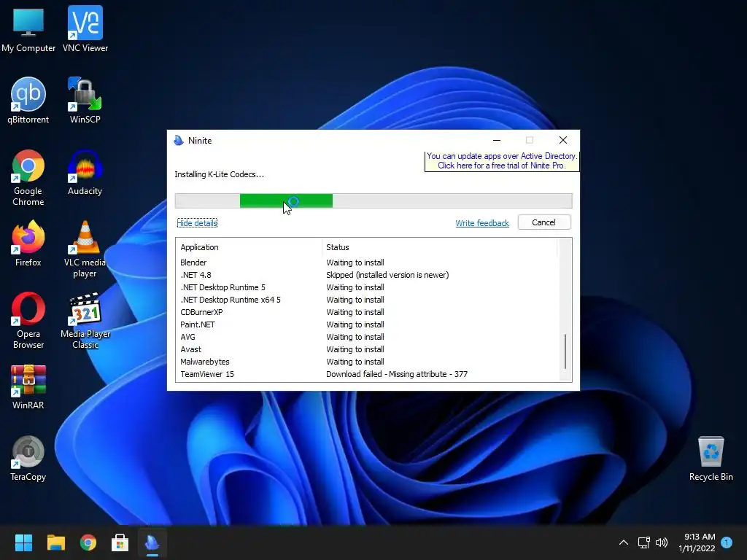Screen dimensions: 747x560
Task: Minimize the Ninite window
Action: 497,140
